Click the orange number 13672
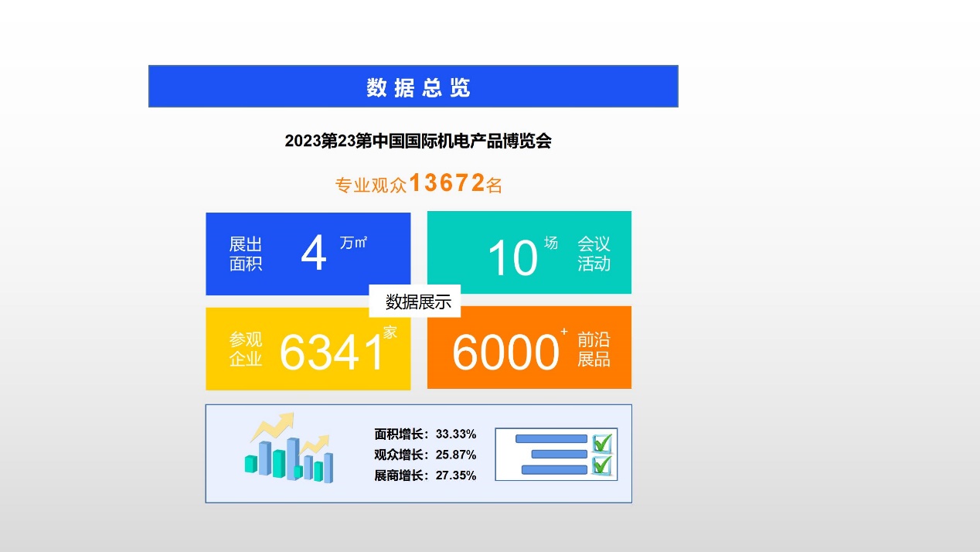980x552 pixels. (x=447, y=183)
